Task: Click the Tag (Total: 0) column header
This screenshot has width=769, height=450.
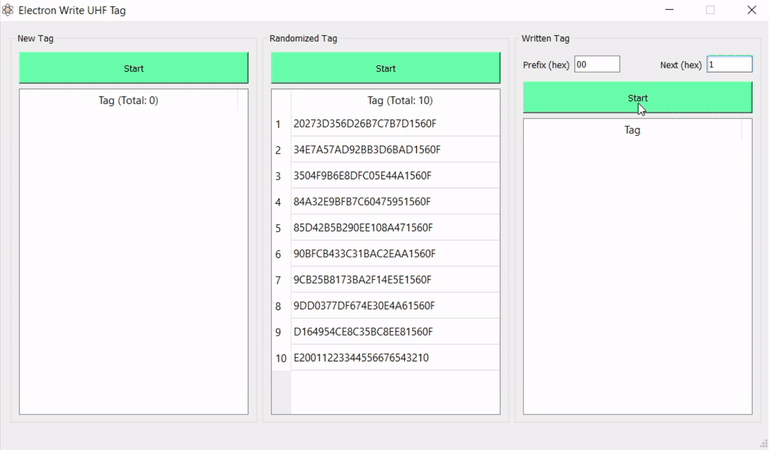Action: pyautogui.click(x=128, y=100)
